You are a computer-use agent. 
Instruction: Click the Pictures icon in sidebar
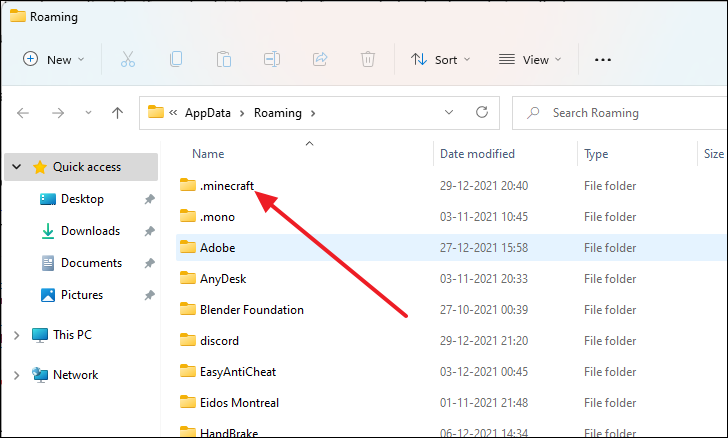pos(48,295)
